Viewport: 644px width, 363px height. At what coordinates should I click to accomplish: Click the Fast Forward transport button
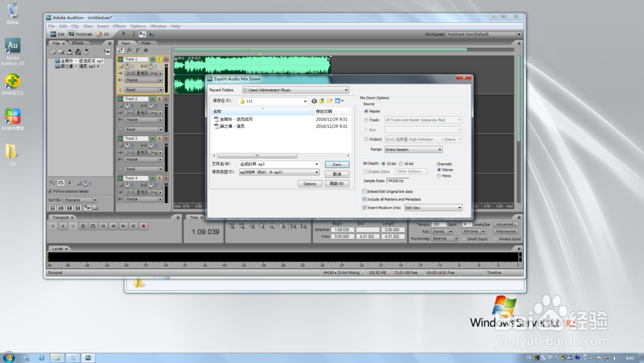[x=123, y=226]
